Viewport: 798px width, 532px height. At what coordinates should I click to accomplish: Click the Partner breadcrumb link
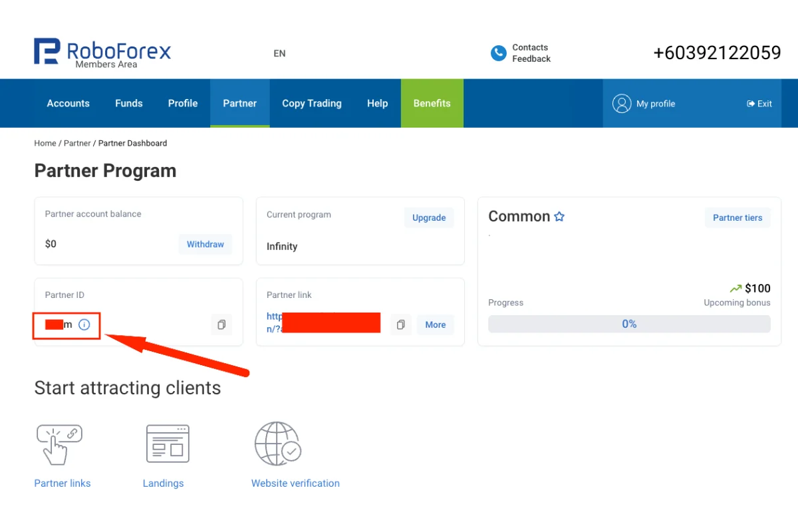pyautogui.click(x=77, y=143)
